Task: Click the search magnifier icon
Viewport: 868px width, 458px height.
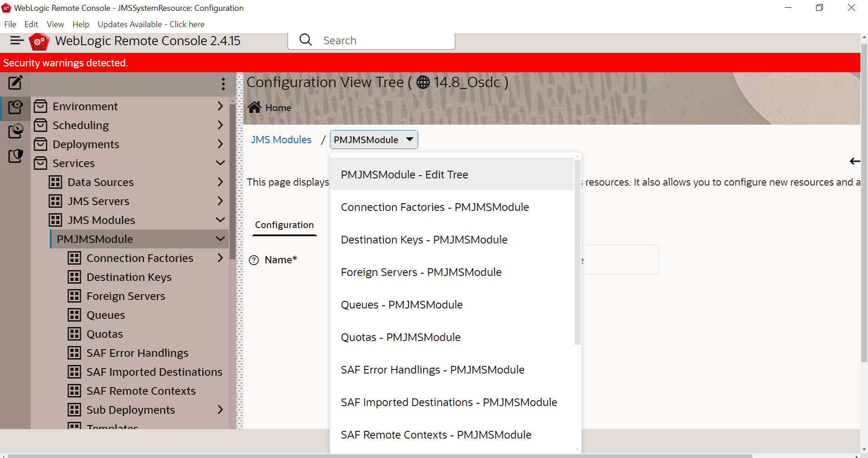Action: [x=306, y=40]
